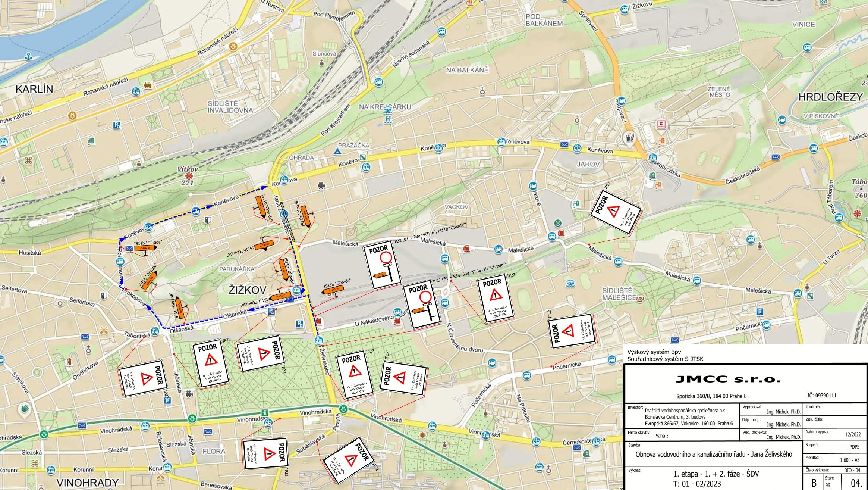868x490 pixels.
Task: Click the Výškový systém Bpv note
Action: click(x=654, y=352)
